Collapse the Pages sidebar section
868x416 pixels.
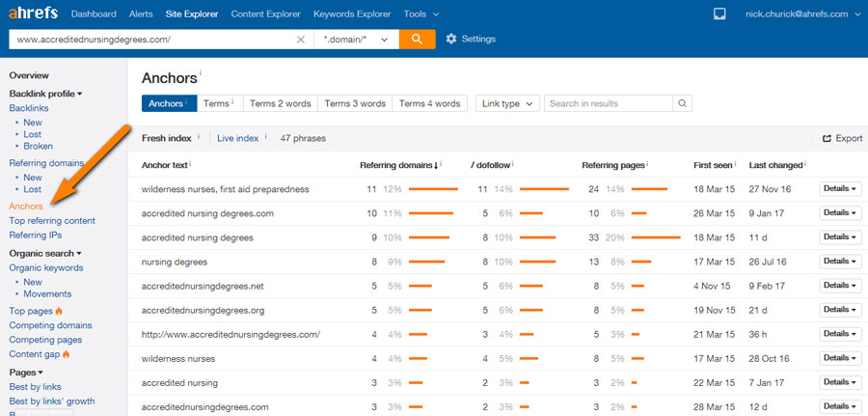click(25, 373)
